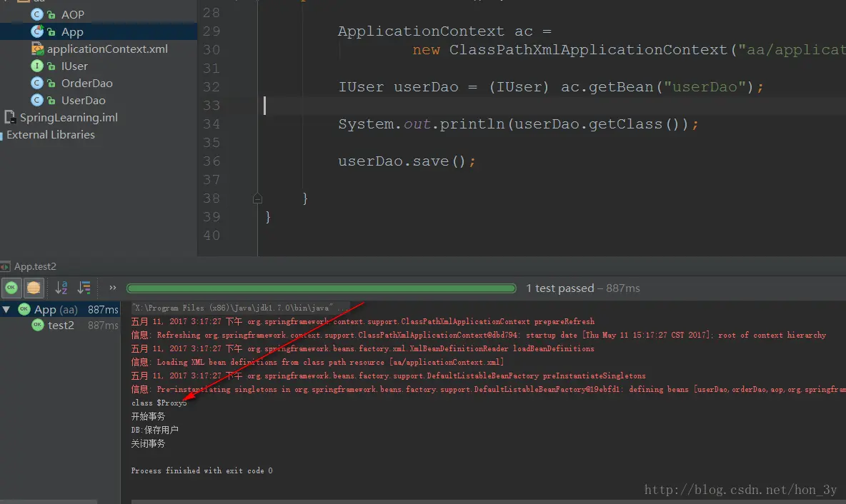The image size is (846, 504).
Task: Click the interface icon beside IUser
Action: pyautogui.click(x=36, y=66)
